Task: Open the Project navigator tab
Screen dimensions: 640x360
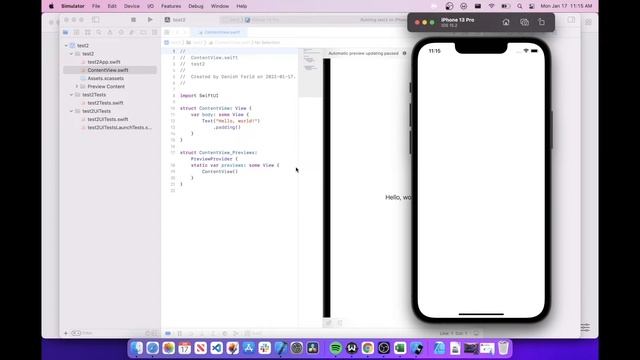Action: coord(65,32)
